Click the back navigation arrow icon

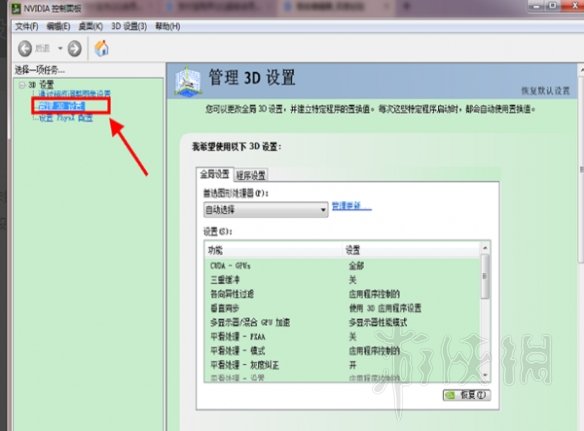click(x=25, y=48)
